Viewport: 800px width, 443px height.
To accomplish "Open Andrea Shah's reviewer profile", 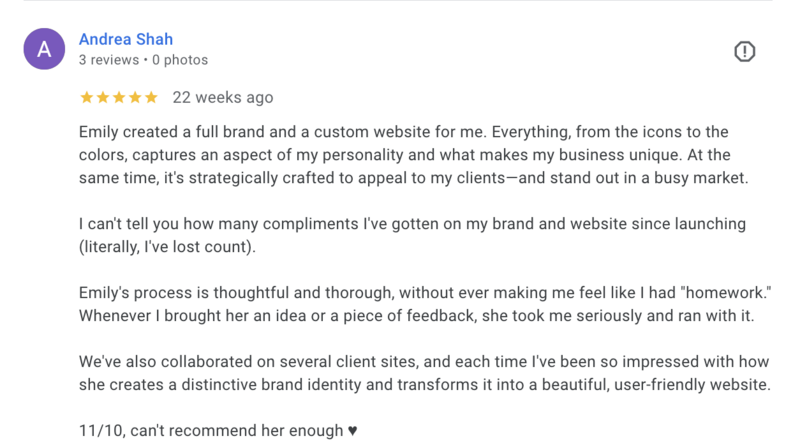I will 126,39.
